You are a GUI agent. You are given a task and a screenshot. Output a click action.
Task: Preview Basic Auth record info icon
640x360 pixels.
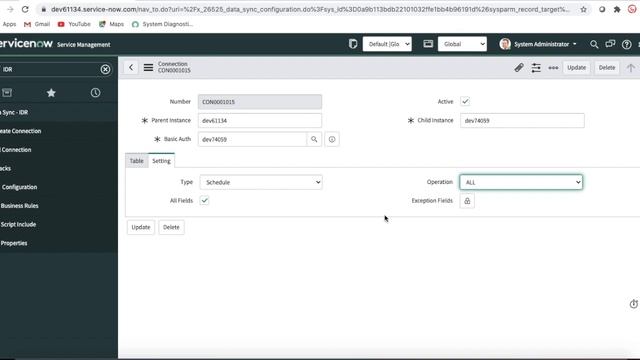pyautogui.click(x=332, y=139)
